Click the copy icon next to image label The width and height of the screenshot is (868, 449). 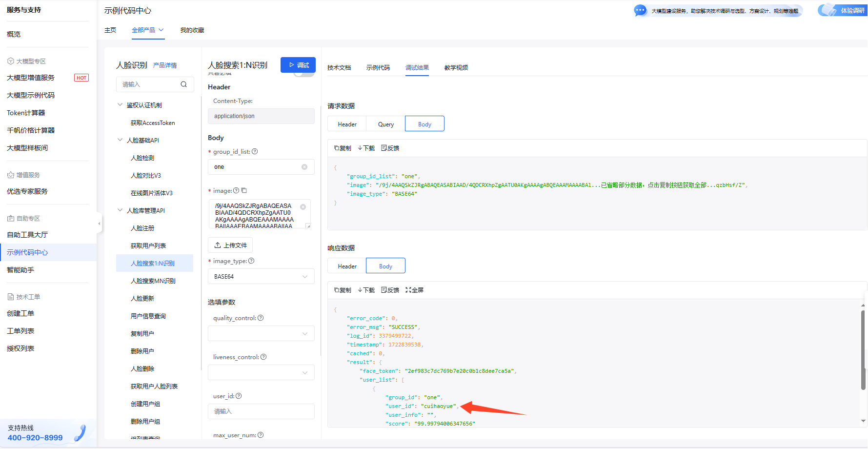point(244,190)
